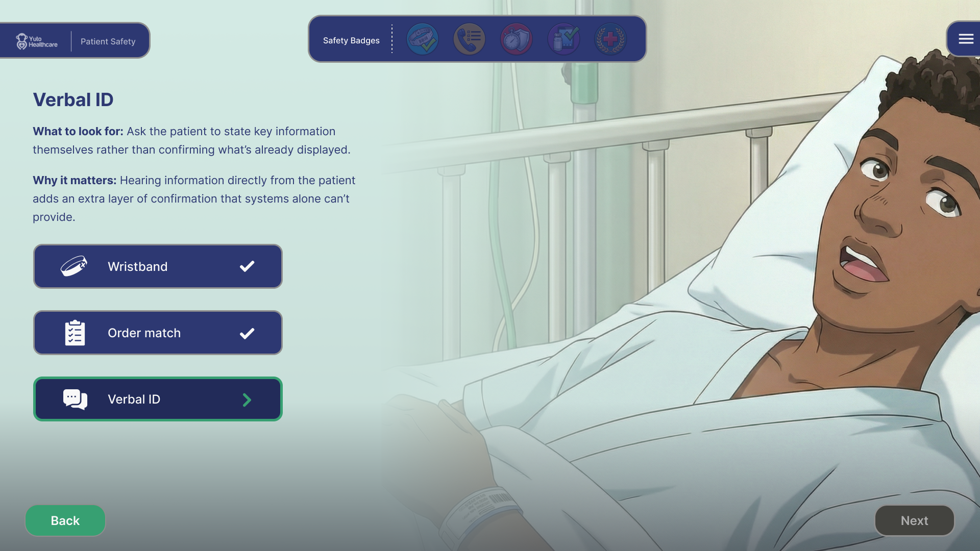The height and width of the screenshot is (551, 980).
Task: Click the clipboard icon in Order match
Action: tap(75, 333)
